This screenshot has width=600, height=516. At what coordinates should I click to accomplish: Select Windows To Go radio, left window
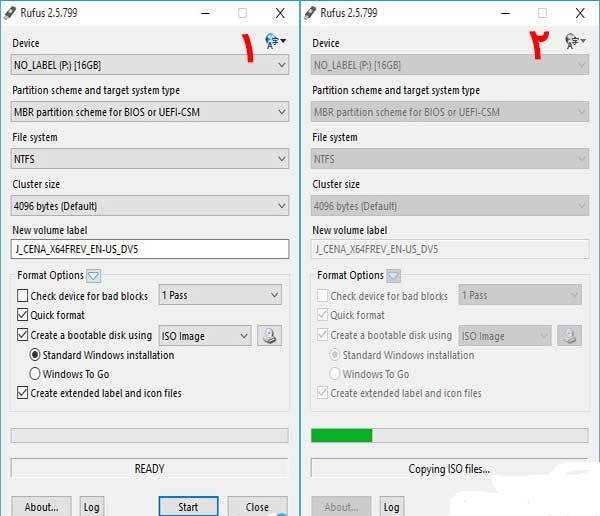[35, 374]
